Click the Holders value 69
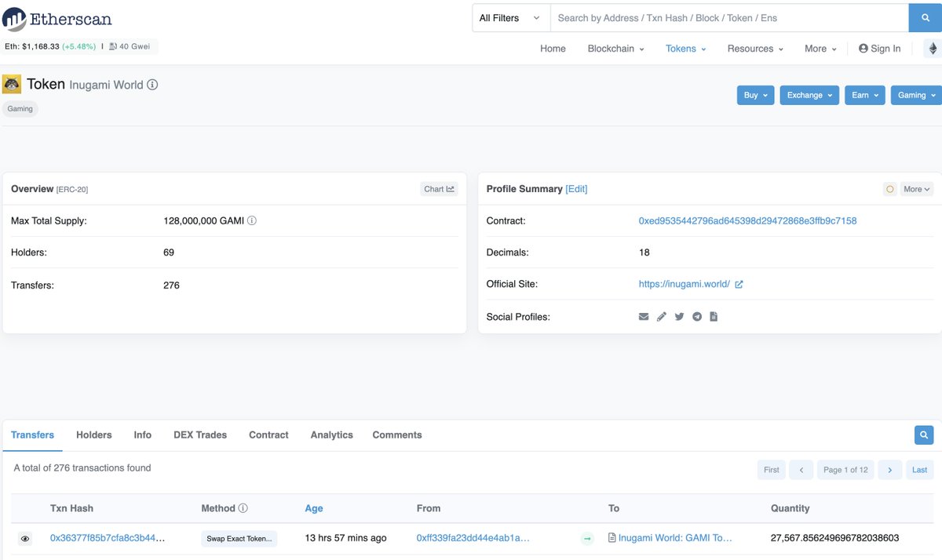Viewport: 942px width, 560px height. coord(169,253)
